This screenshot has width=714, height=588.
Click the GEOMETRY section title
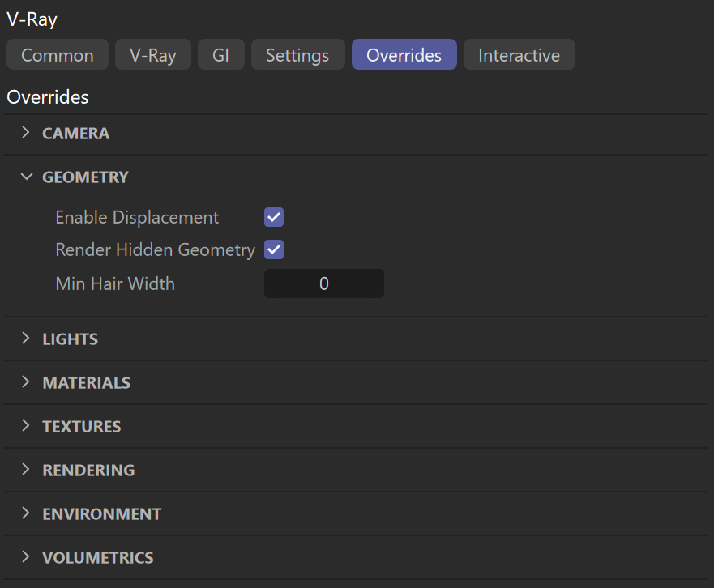[86, 177]
